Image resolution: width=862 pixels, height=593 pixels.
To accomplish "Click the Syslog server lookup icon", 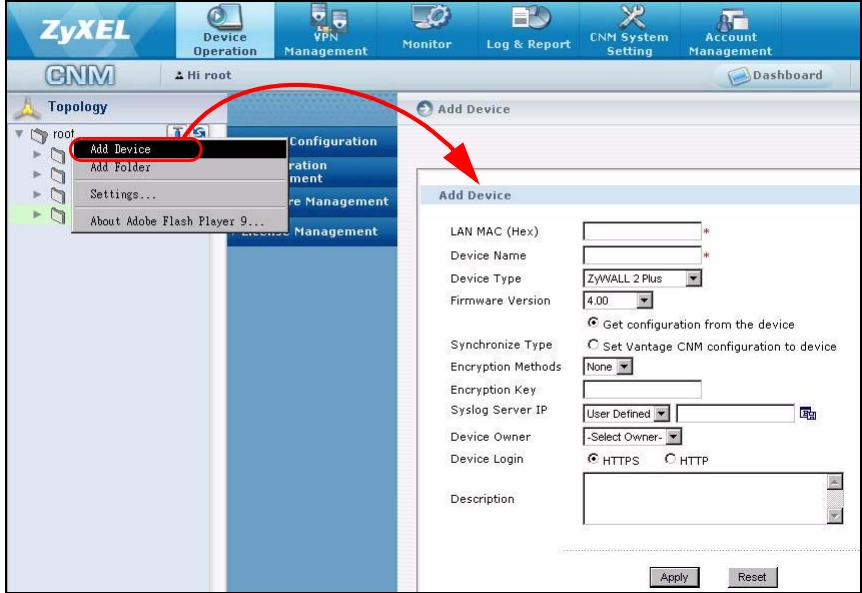I will click(x=808, y=413).
